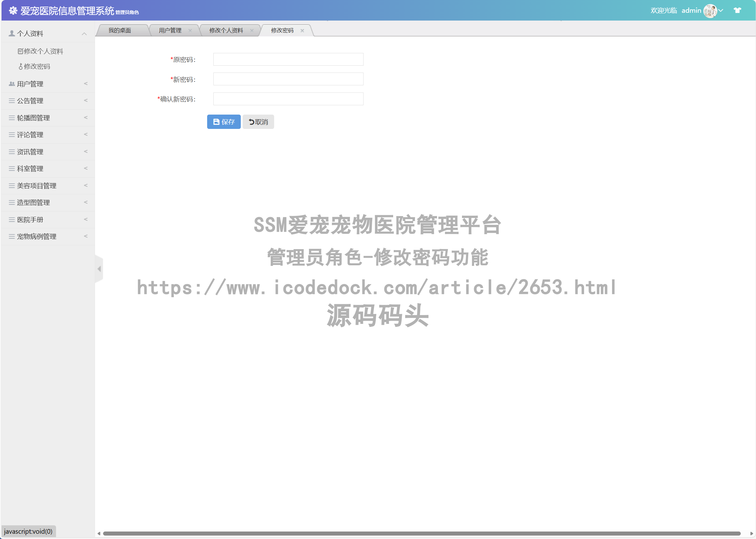Open the admin account dropdown arrow

tap(720, 10)
